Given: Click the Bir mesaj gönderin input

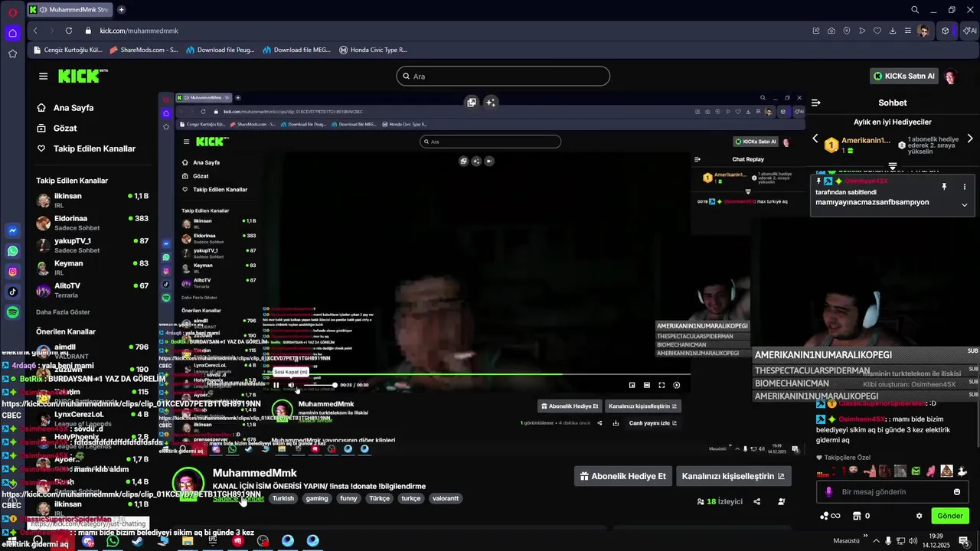Looking at the screenshot, I should coord(892,492).
